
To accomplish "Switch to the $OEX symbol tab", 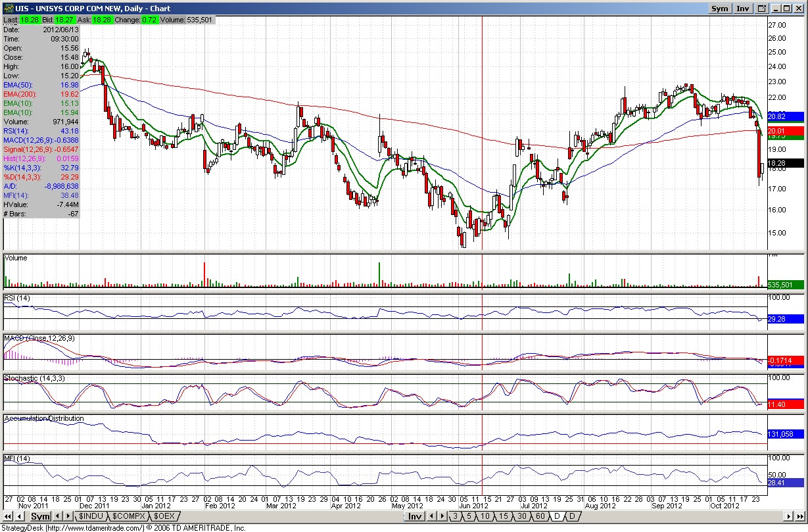I will [164, 517].
